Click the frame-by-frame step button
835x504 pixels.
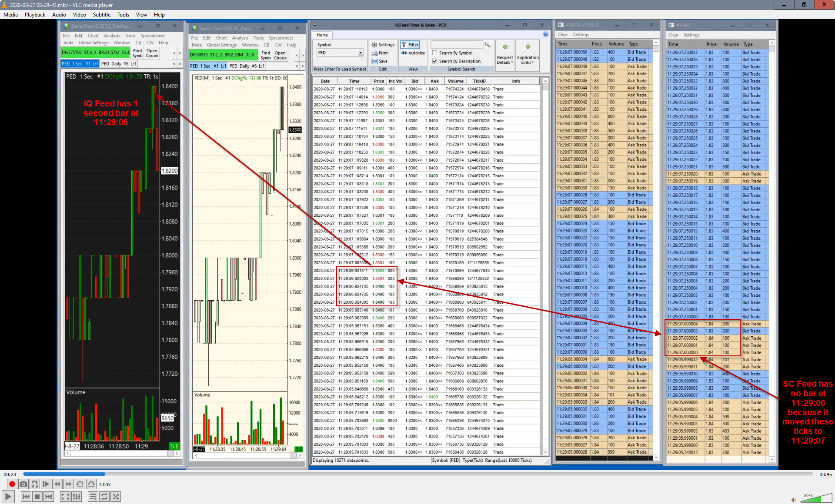(46, 484)
